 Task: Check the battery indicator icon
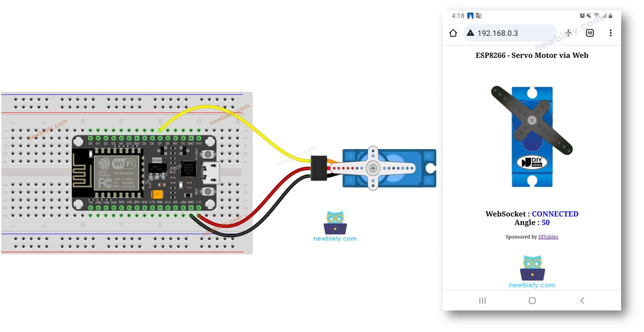(x=610, y=16)
